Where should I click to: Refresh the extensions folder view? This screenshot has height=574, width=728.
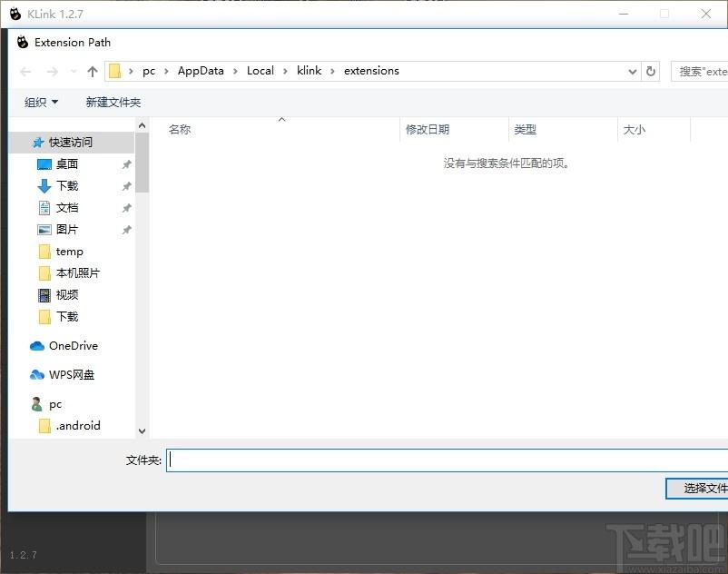point(651,72)
